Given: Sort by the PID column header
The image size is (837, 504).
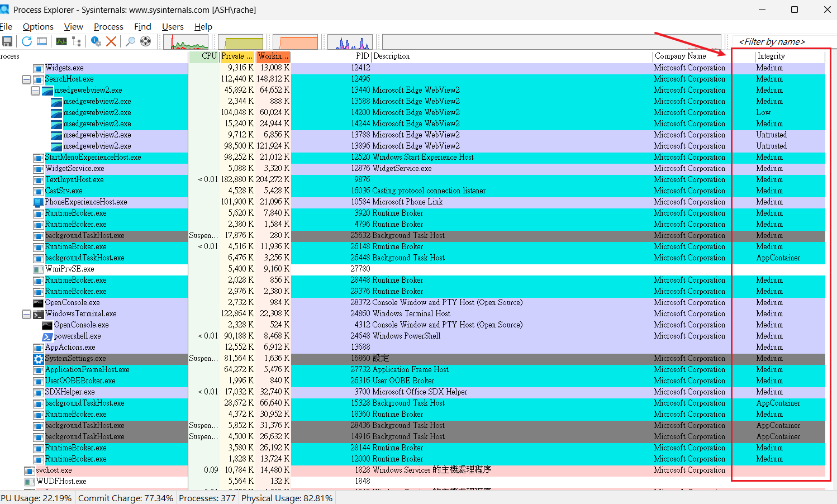Looking at the screenshot, I should 331,56.
